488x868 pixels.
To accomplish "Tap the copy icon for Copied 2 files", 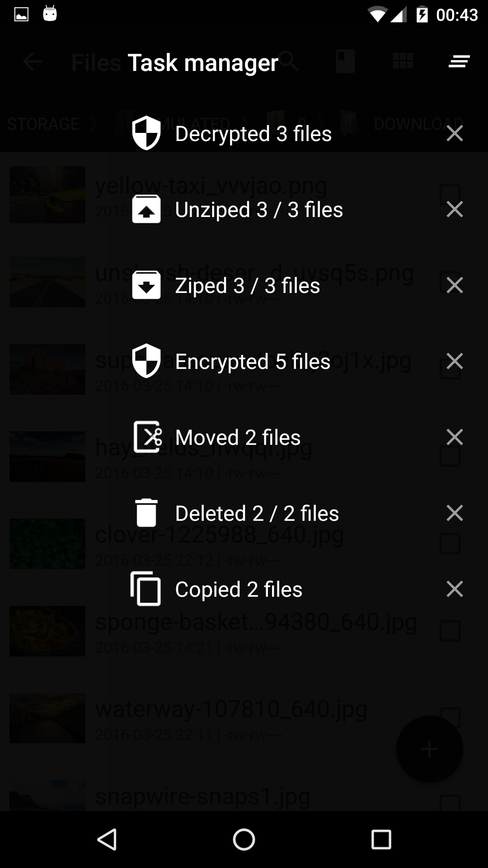I will point(146,589).
